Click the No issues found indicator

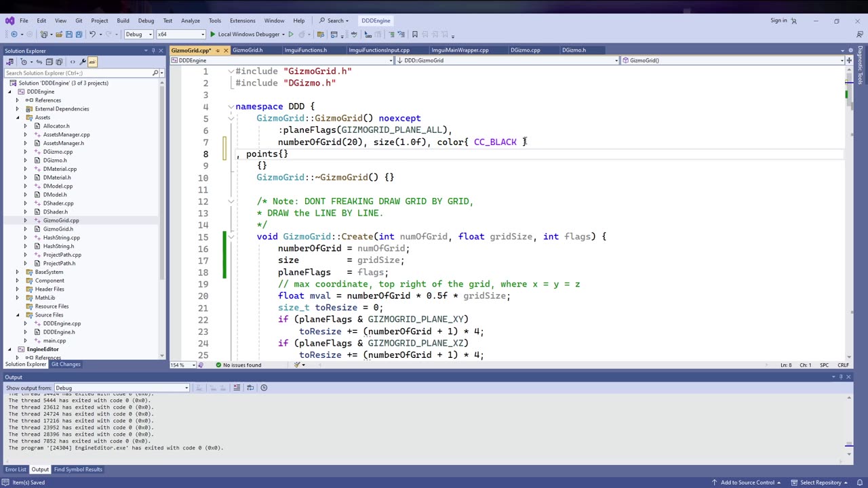coord(238,365)
